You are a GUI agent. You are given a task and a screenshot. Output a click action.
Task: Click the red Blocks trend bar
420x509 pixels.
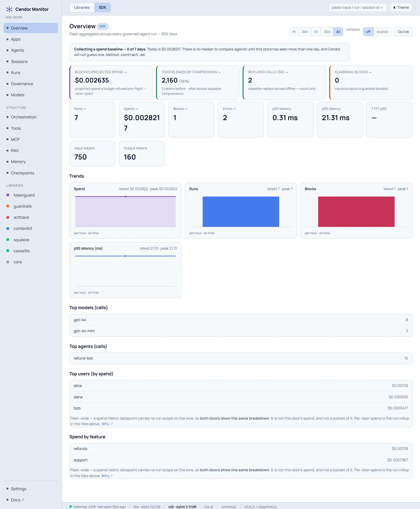click(356, 212)
